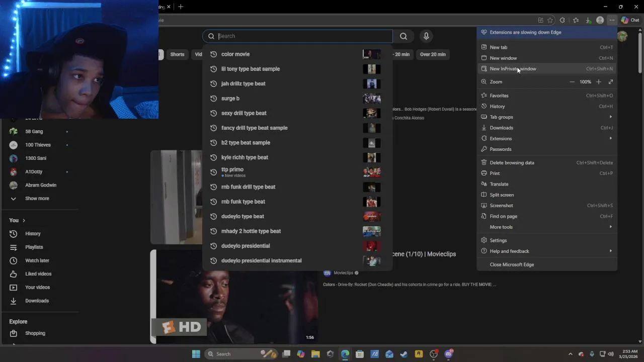Pick 'sexy drill type beat' suggestion
The height and width of the screenshot is (362, 644).
[297, 113]
